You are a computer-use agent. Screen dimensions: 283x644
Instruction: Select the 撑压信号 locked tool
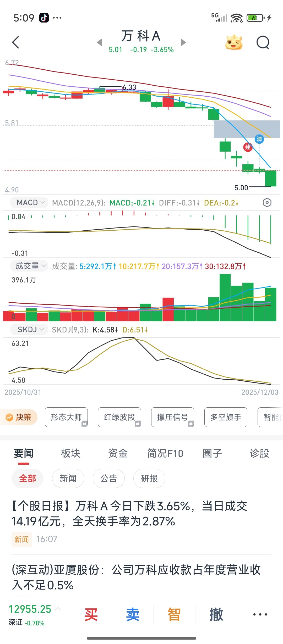173,417
